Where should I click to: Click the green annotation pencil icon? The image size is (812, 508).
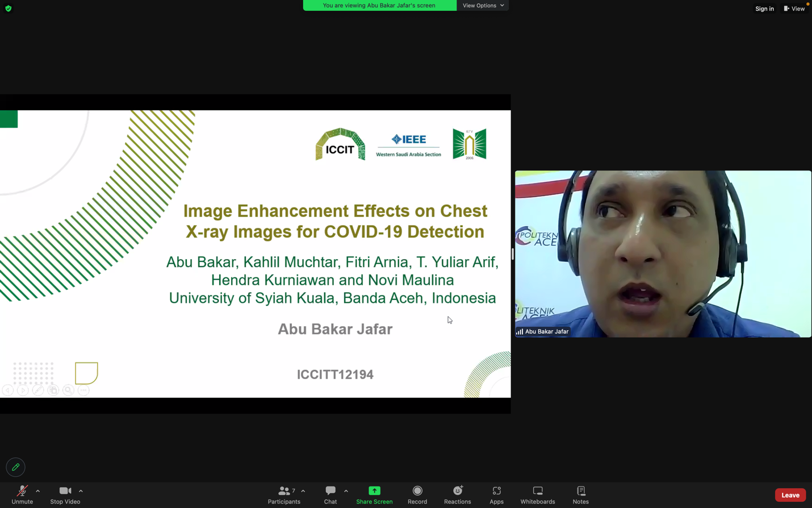pyautogui.click(x=16, y=467)
